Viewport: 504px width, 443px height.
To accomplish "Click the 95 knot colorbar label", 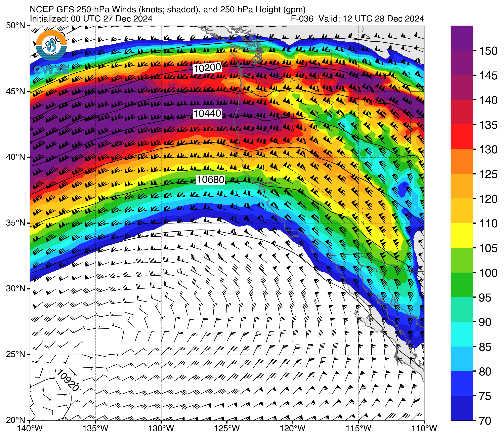I will tap(485, 298).
